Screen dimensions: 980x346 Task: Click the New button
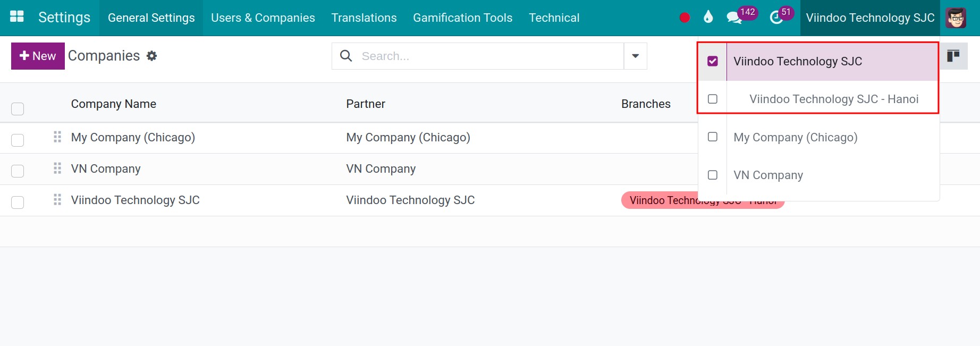coord(38,56)
